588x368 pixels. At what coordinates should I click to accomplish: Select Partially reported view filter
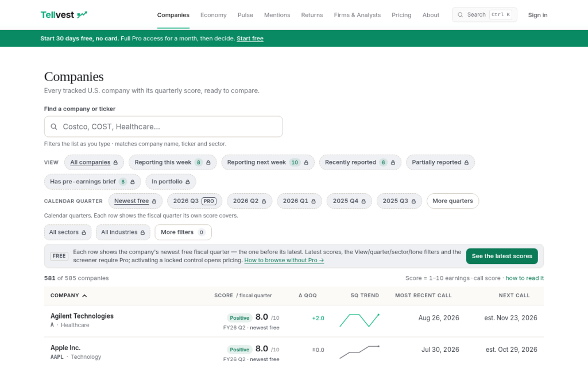coord(440,163)
